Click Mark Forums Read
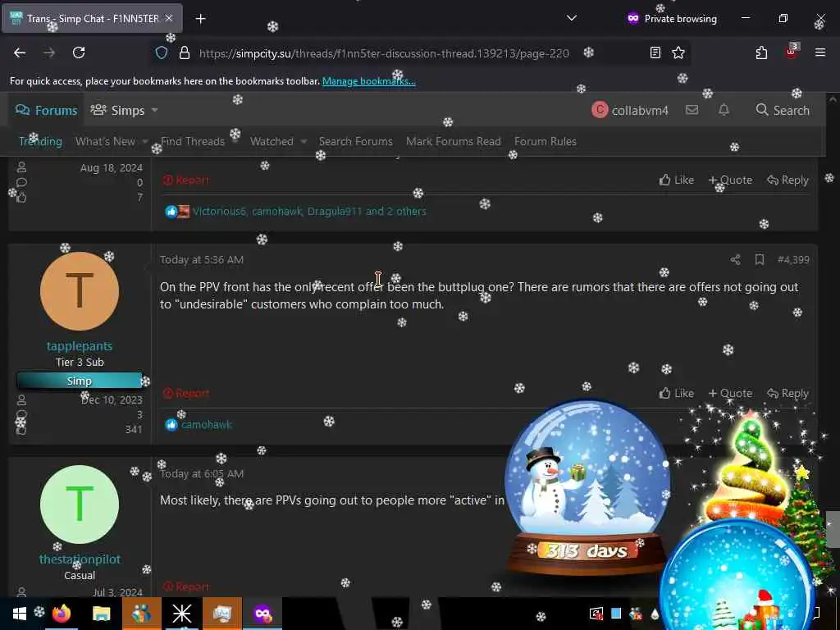The height and width of the screenshot is (630, 840). (453, 141)
